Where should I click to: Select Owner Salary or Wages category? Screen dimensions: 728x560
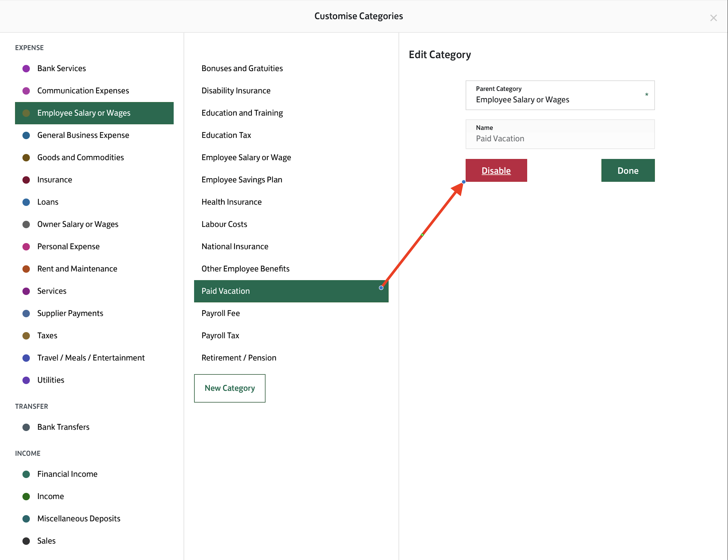[x=94, y=224]
